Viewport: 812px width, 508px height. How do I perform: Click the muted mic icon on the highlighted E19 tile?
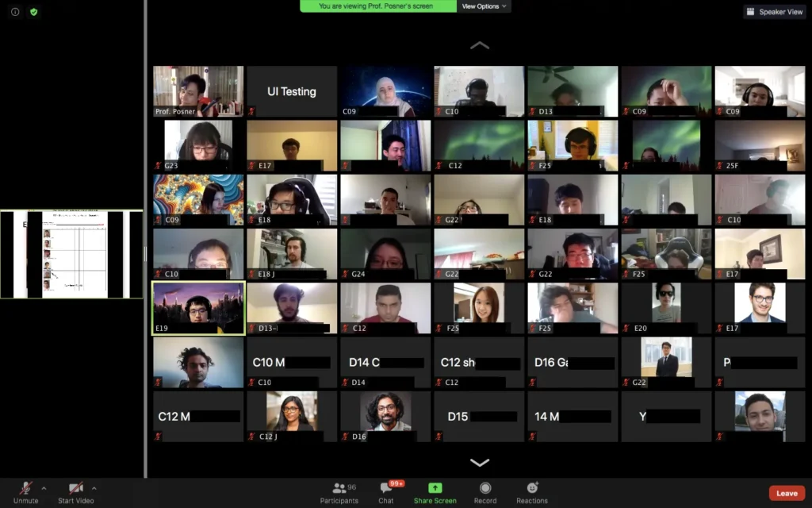[x=158, y=328]
